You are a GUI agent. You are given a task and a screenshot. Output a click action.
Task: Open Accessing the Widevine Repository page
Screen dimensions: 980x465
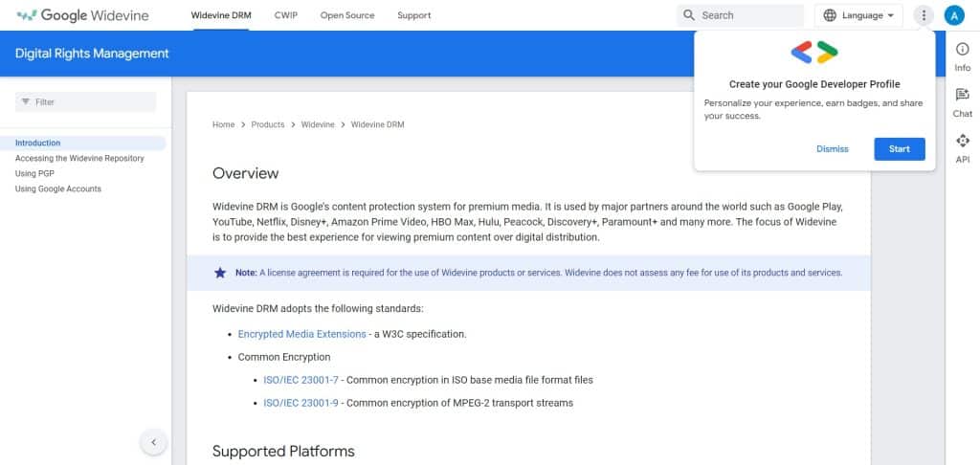coord(79,158)
